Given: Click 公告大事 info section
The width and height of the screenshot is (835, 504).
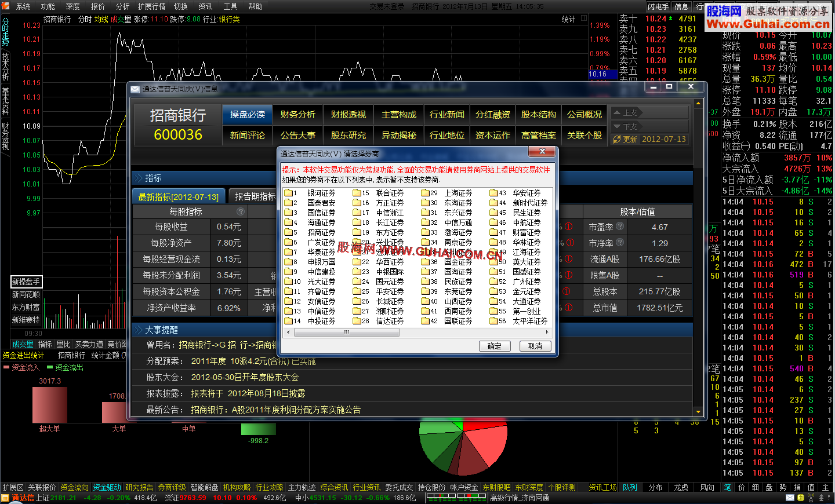Looking at the screenshot, I should [298, 136].
